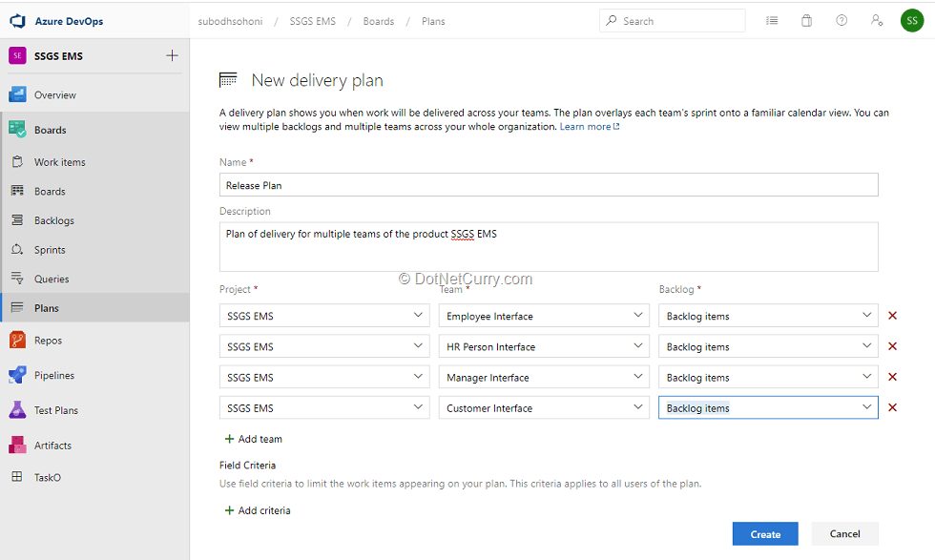
Task: Open the user settings icon
Action: pyautogui.click(x=877, y=21)
